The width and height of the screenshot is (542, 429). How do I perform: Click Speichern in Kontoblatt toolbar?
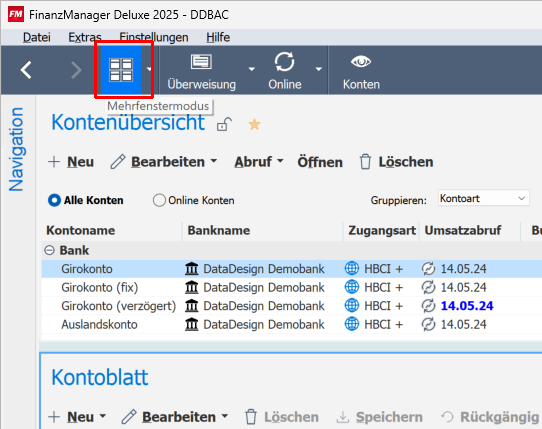pyautogui.click(x=380, y=417)
